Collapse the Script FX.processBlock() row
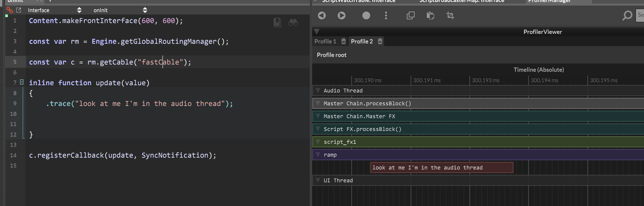Image resolution: width=644 pixels, height=206 pixels. click(x=318, y=129)
